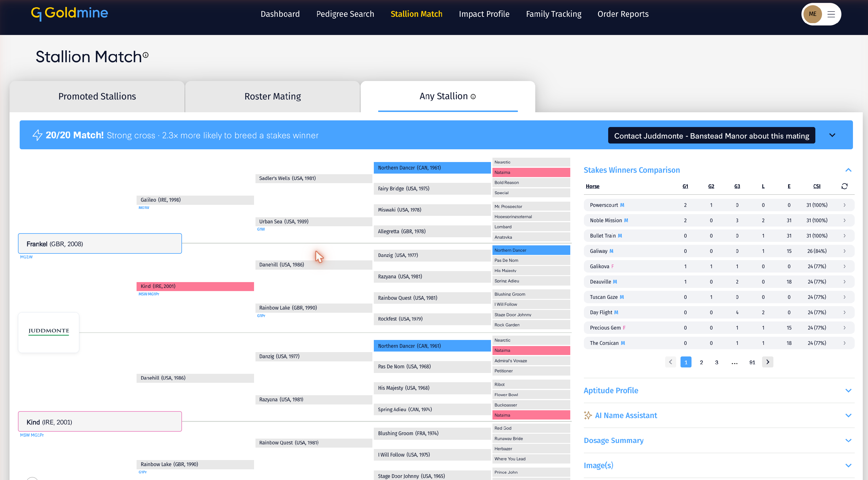This screenshot has height=480, width=868.
Task: Sort table by CSI column
Action: coord(817,186)
